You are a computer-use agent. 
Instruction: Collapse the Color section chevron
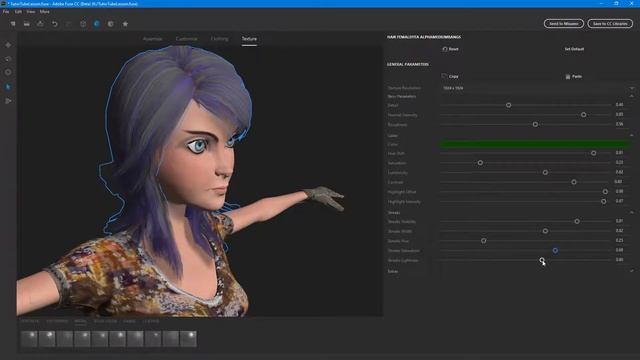631,135
